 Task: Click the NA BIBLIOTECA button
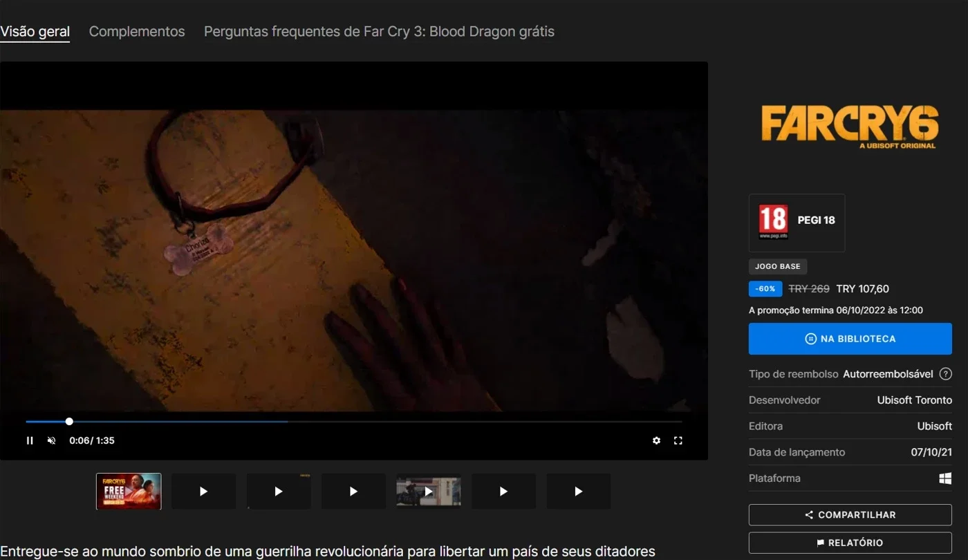pos(850,339)
